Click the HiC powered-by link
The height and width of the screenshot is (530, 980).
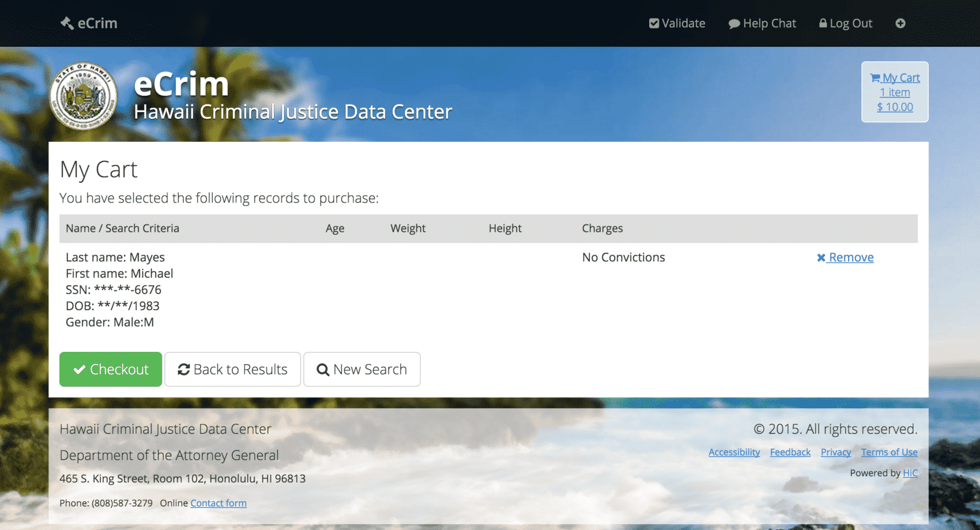(910, 473)
